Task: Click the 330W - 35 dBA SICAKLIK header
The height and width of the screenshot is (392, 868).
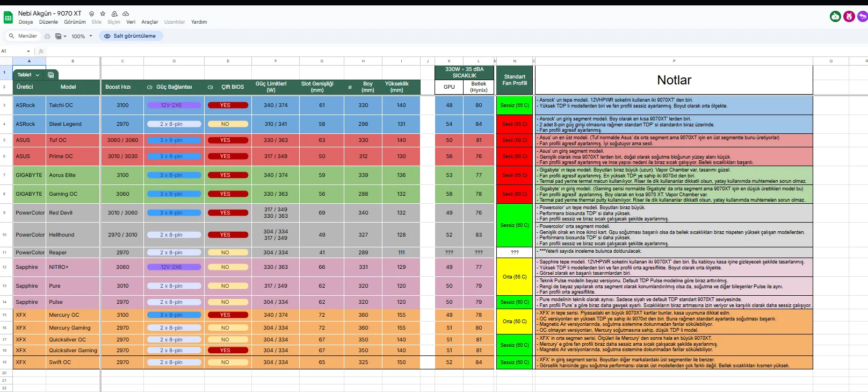Action: 464,73
